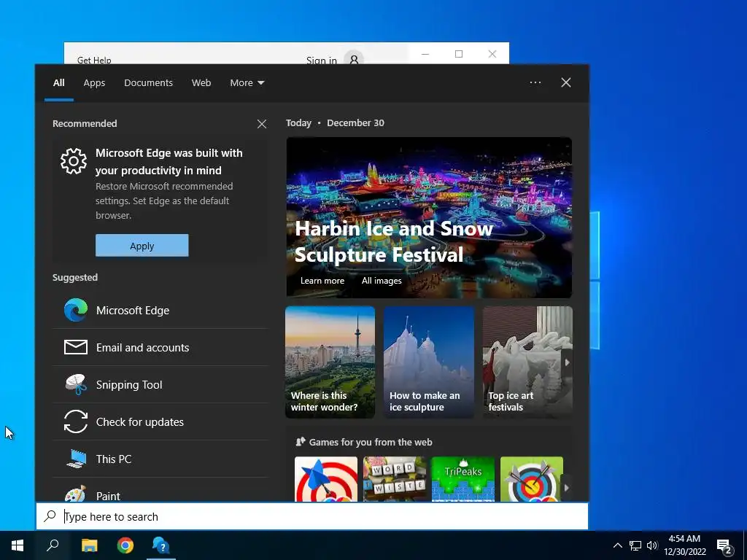Open the archery target game thumbnail
The image size is (747, 560).
pos(532,479)
